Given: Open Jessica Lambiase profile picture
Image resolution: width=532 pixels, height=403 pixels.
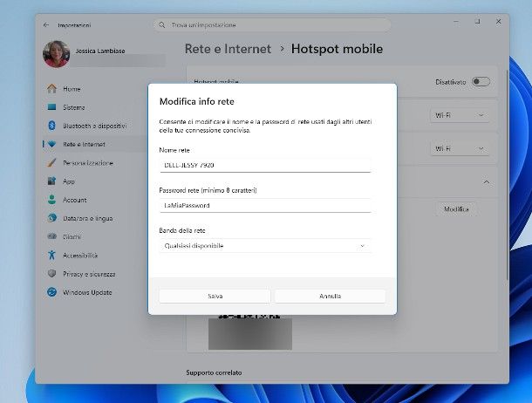Looking at the screenshot, I should tap(57, 54).
